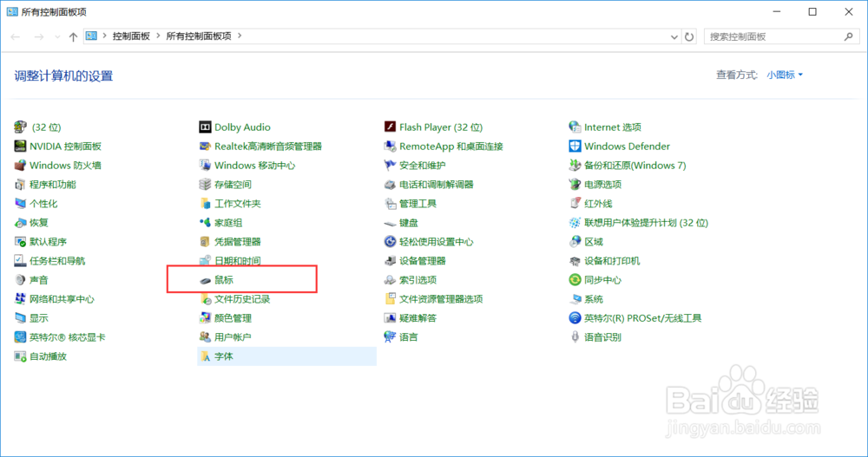Open the 显示 monitor icon

[21, 318]
